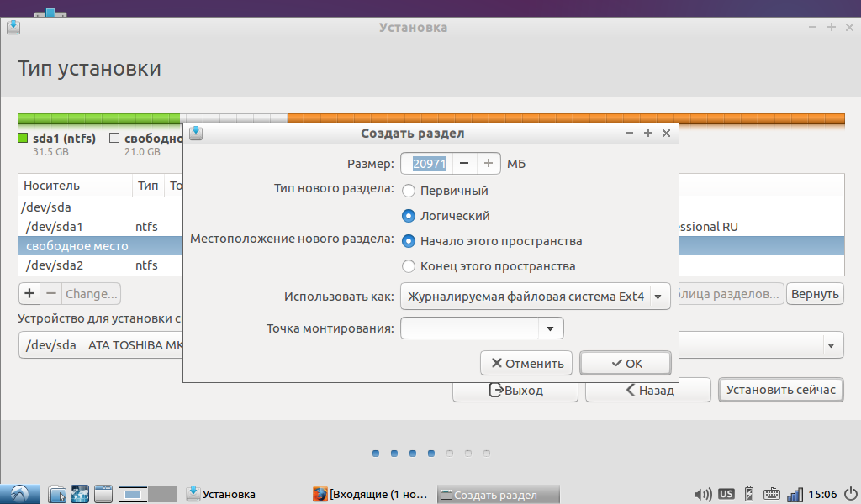Remove partition with the − button
The width and height of the screenshot is (861, 504).
click(51, 293)
